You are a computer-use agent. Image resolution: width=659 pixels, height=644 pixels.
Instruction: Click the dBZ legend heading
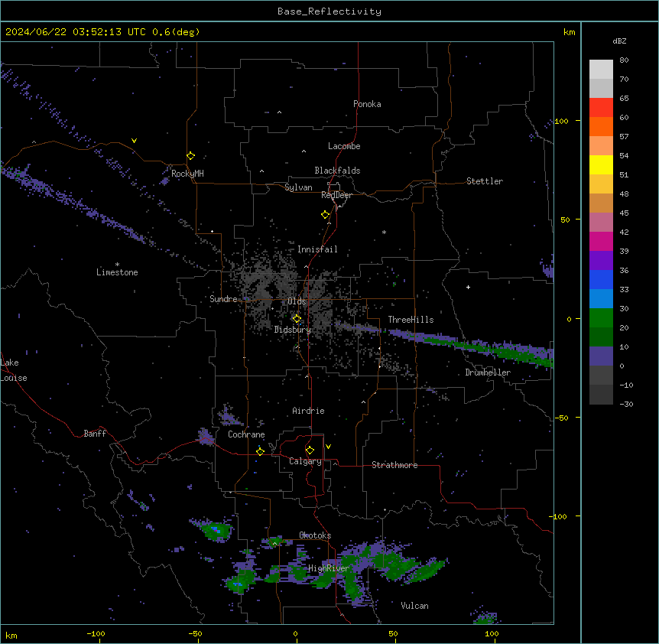(619, 41)
